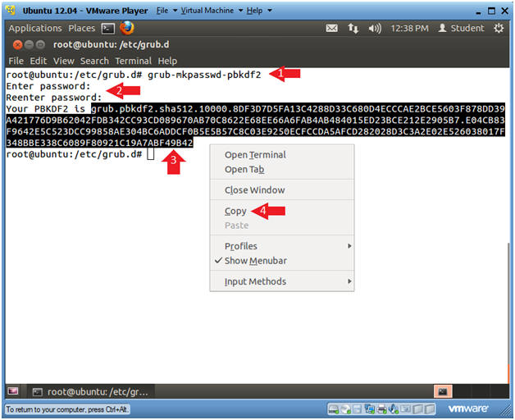Click the show desktop icon in bottom panel
Viewport: 515px width, 420px height.
tap(13, 391)
